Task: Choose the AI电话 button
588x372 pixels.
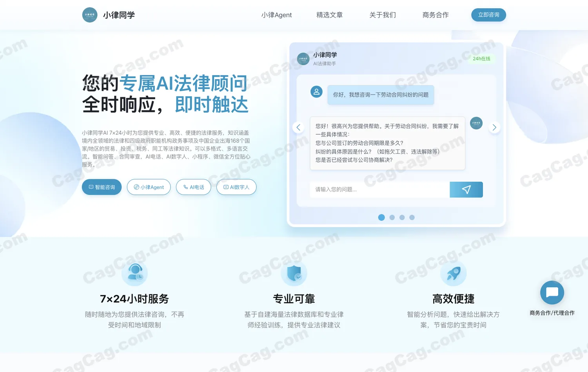Action: coord(194,187)
